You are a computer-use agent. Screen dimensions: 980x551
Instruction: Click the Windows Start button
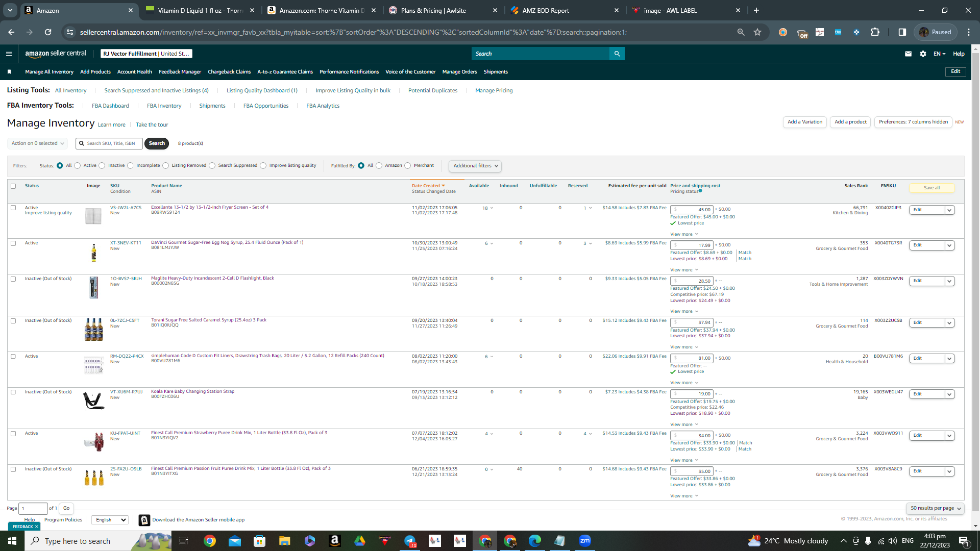pyautogui.click(x=12, y=541)
